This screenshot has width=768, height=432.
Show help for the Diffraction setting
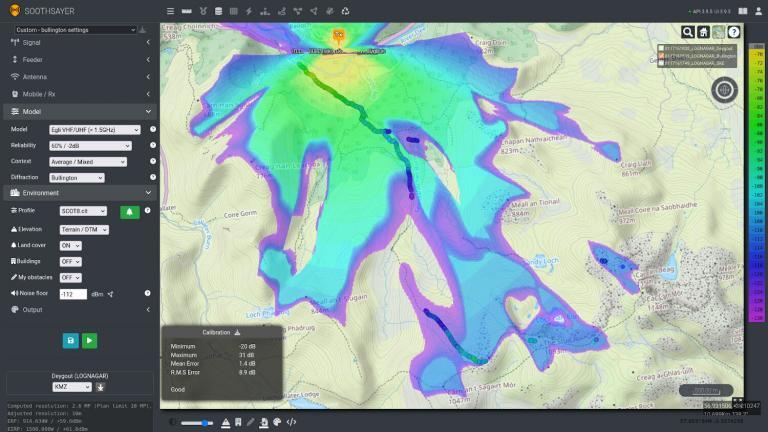pyautogui.click(x=153, y=177)
